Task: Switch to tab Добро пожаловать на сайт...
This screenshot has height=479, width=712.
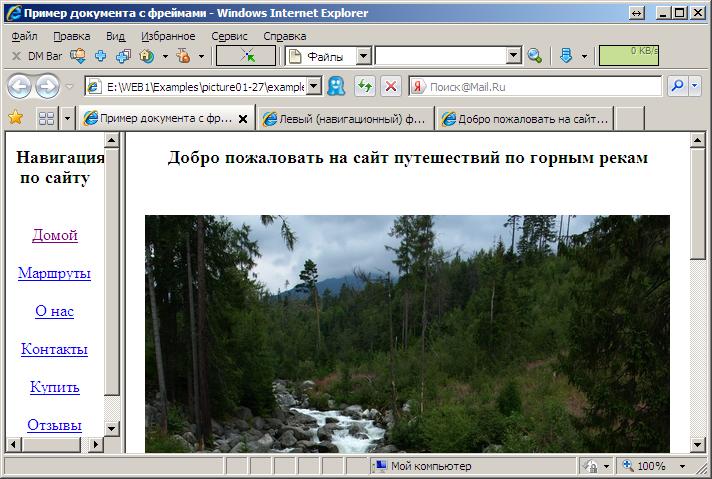Action: click(x=524, y=119)
